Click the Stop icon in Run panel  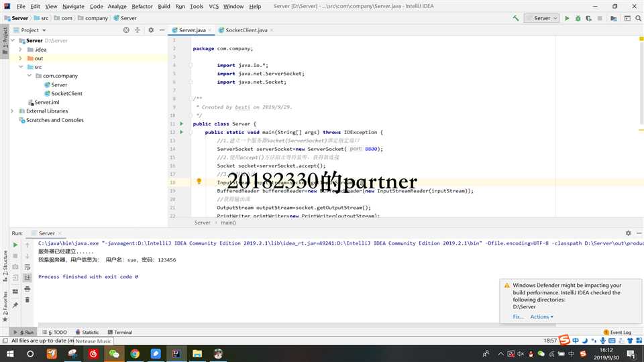pyautogui.click(x=15, y=255)
